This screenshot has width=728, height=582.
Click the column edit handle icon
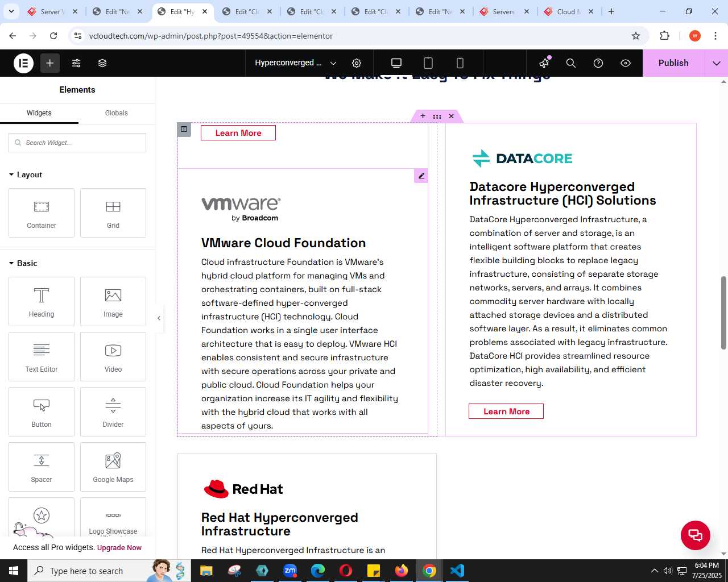(184, 129)
